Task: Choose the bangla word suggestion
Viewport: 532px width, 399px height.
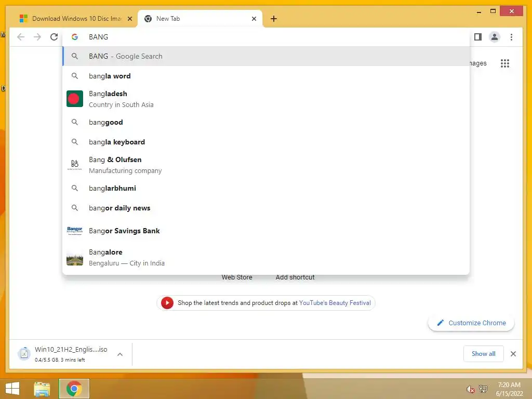Action: pos(266,76)
